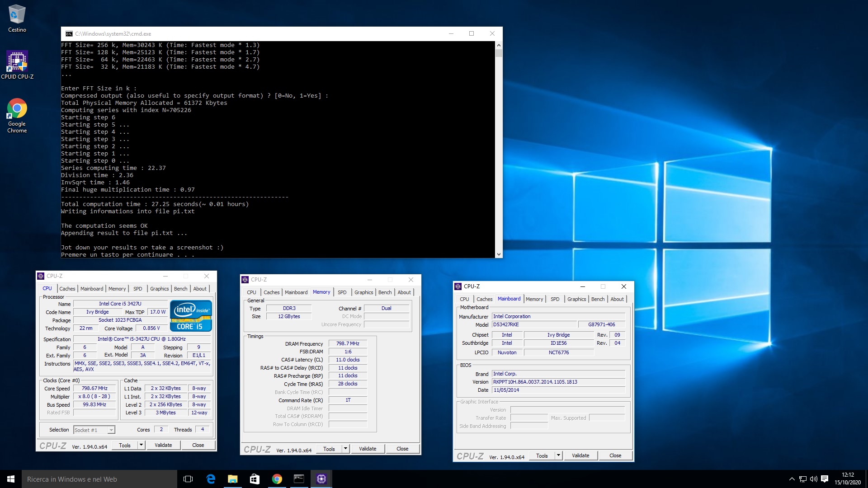Screen dimensions: 868x488
Task: Open Chrome from the taskbar
Action: pyautogui.click(x=277, y=479)
